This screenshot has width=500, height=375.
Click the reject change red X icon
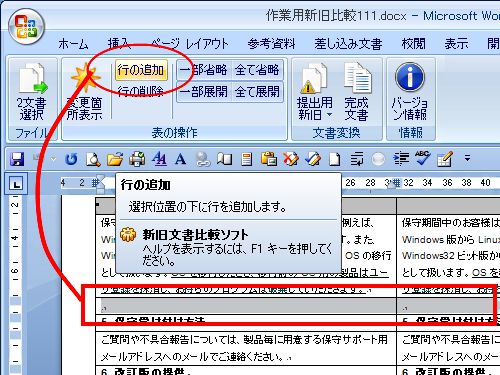pos(291,159)
